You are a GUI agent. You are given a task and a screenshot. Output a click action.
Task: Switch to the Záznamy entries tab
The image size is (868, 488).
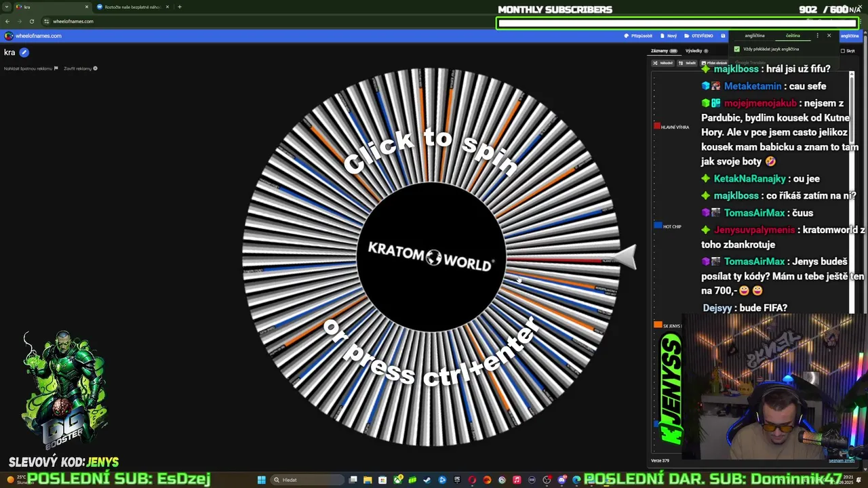pos(664,51)
